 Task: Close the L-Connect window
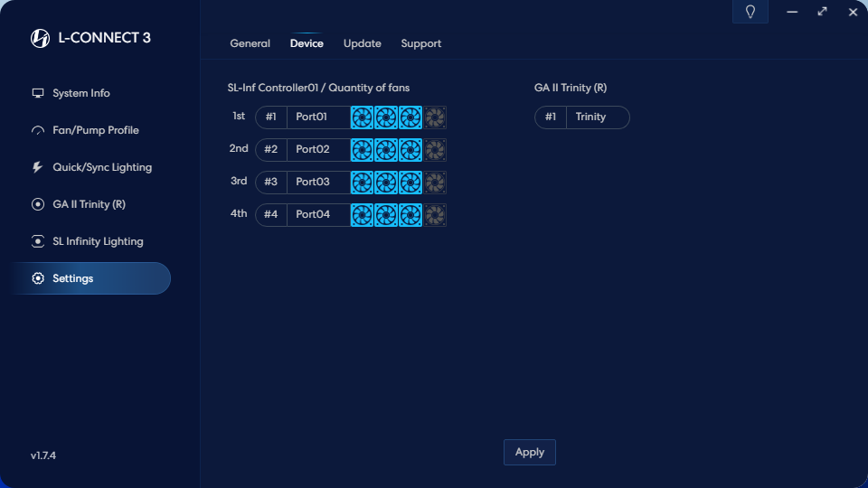coord(853,12)
